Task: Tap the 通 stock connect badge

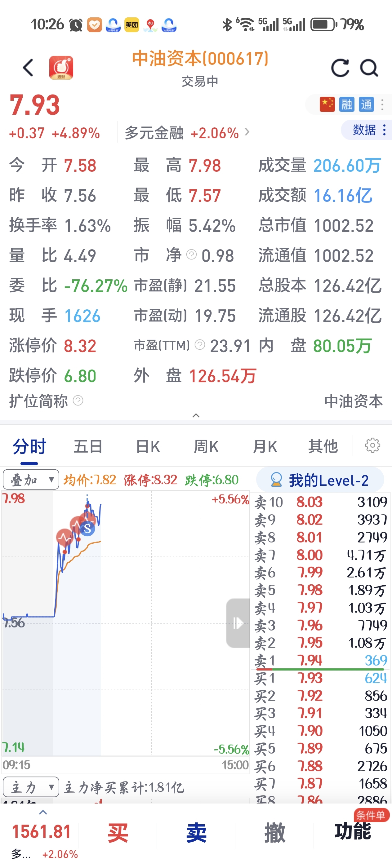Action: point(366,104)
